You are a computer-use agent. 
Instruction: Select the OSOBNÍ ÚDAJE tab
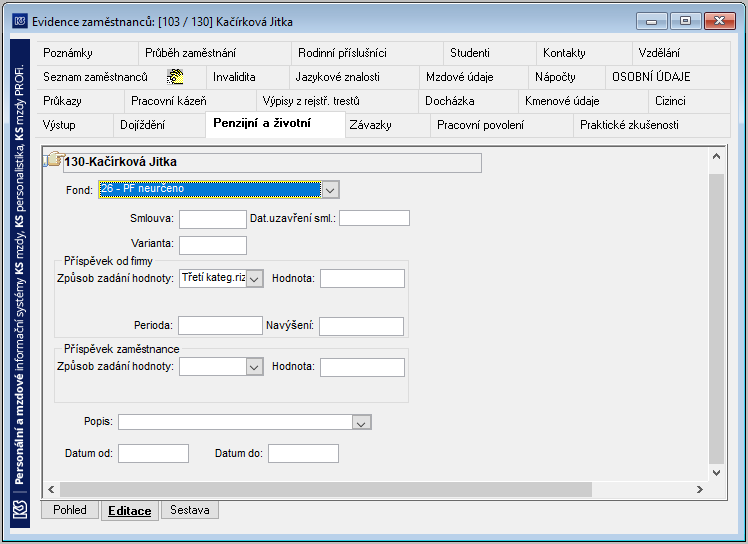tap(651, 77)
